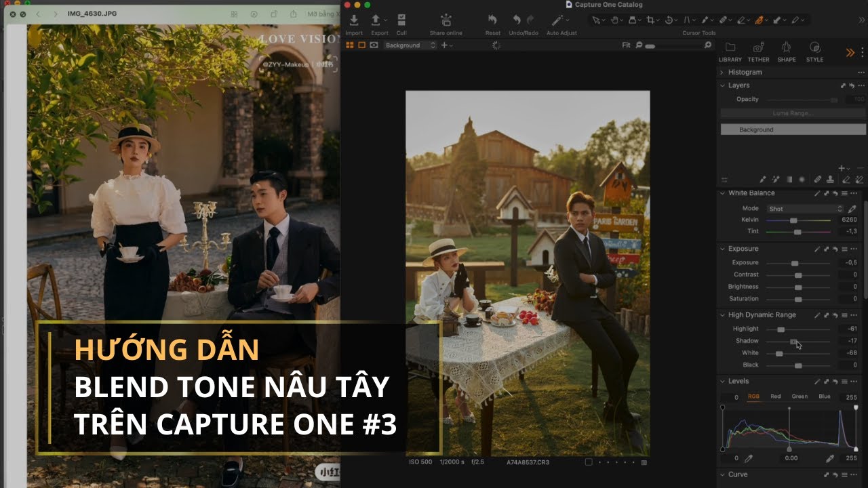The width and height of the screenshot is (868, 488).
Task: Select the Crop cursor tool
Action: pyautogui.click(x=650, y=20)
